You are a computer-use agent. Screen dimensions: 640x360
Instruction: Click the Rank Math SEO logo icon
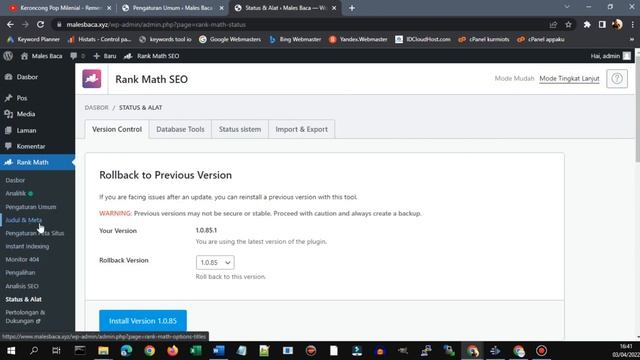coord(92,79)
